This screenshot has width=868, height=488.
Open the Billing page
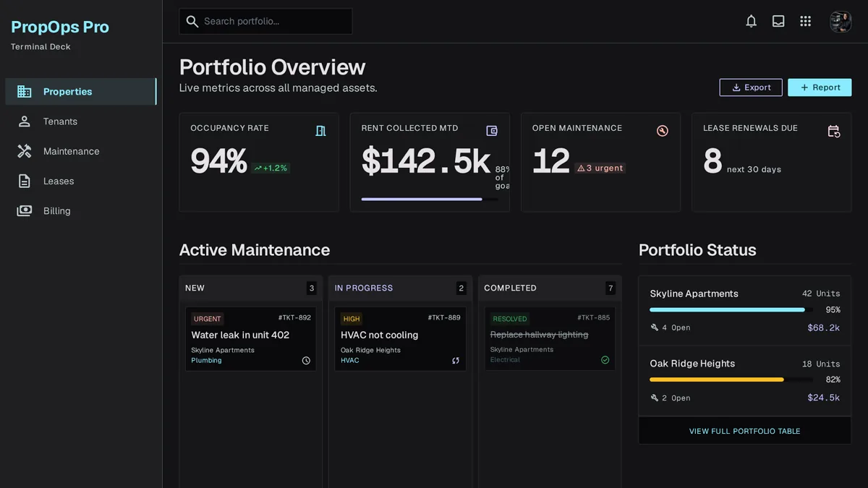click(81, 210)
